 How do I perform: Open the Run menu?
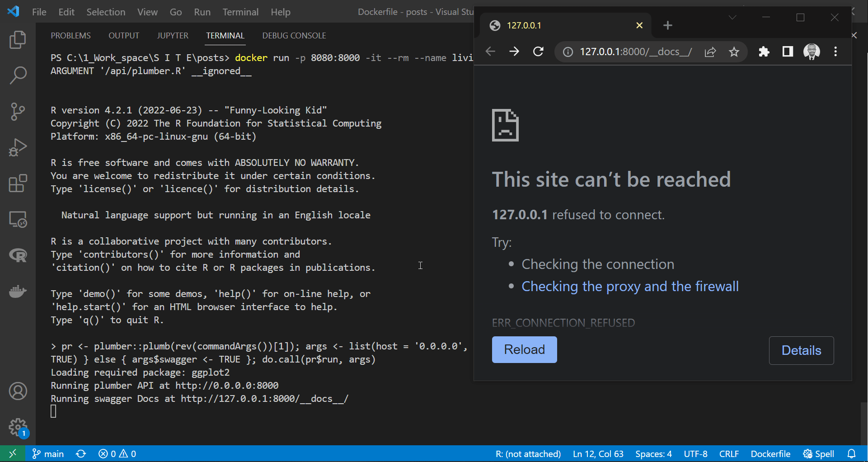click(x=202, y=12)
